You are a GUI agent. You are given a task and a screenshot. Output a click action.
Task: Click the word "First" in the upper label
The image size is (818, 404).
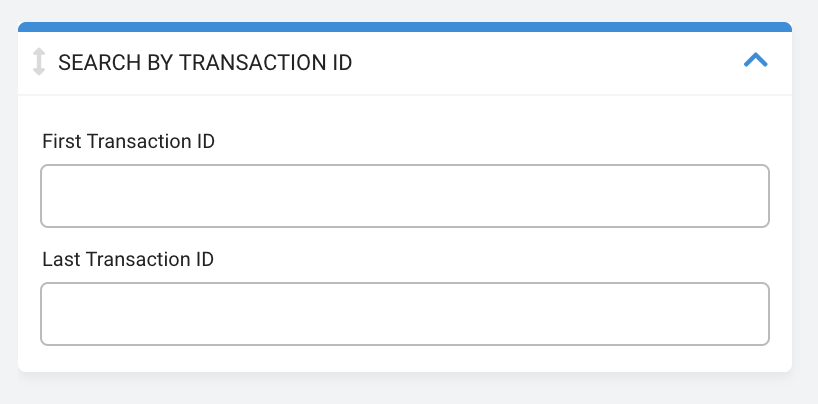click(x=62, y=141)
